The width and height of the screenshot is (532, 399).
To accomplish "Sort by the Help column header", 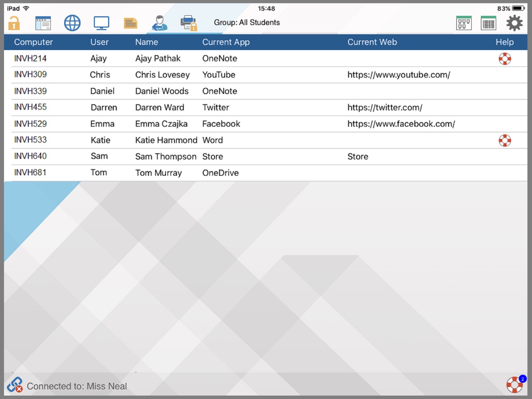I will [504, 42].
